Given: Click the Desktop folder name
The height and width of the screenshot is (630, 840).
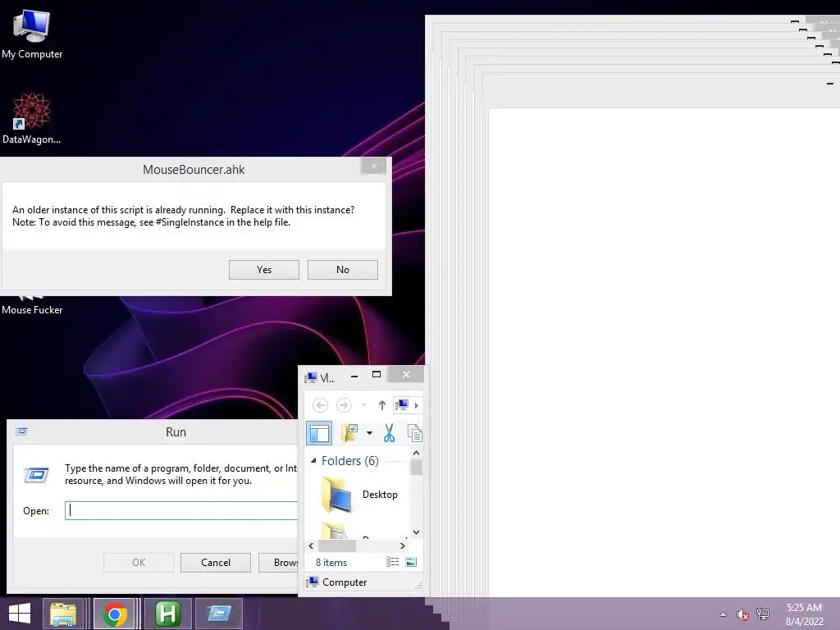Looking at the screenshot, I should pos(380,495).
